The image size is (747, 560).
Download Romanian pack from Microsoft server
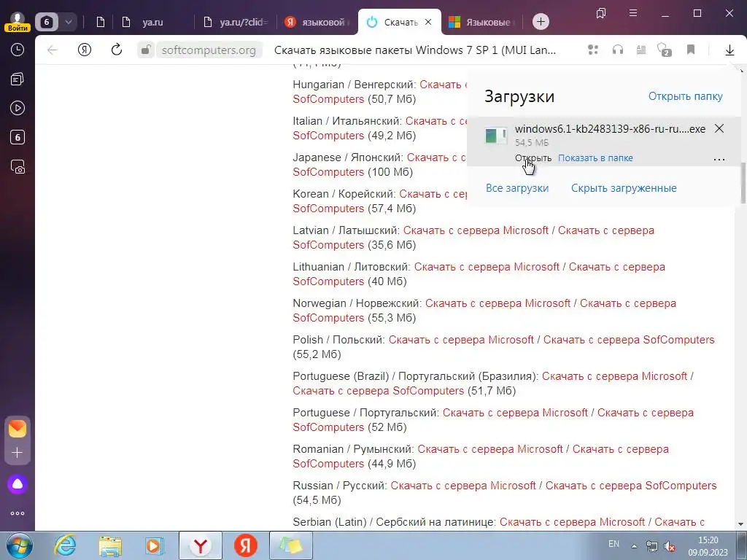point(490,449)
